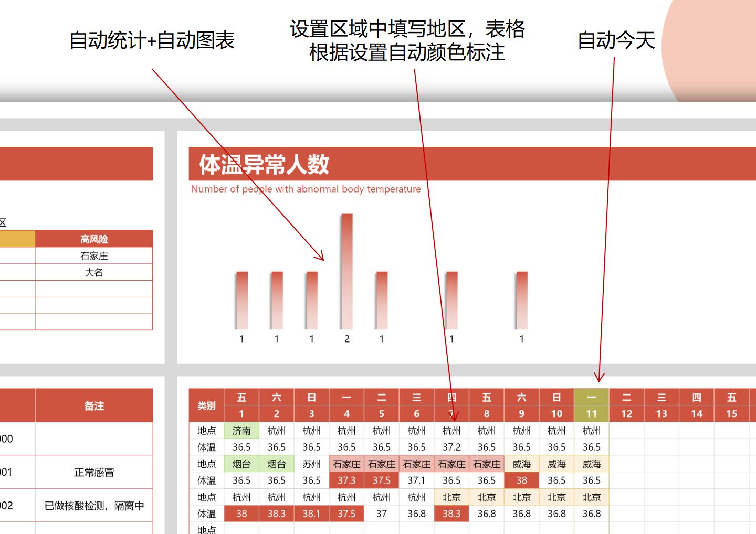This screenshot has height=534, width=756.
Task: Select the 37.2 temperature cell
Action: pos(451,447)
